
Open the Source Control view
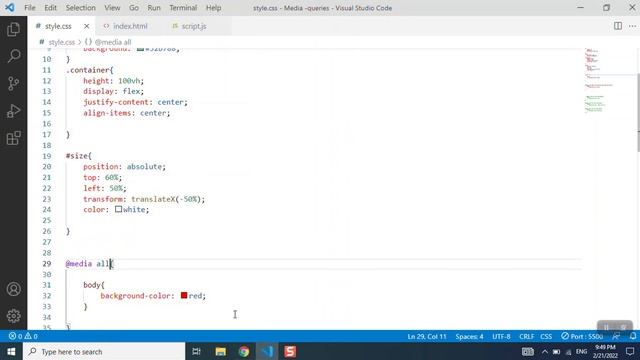coord(13,83)
